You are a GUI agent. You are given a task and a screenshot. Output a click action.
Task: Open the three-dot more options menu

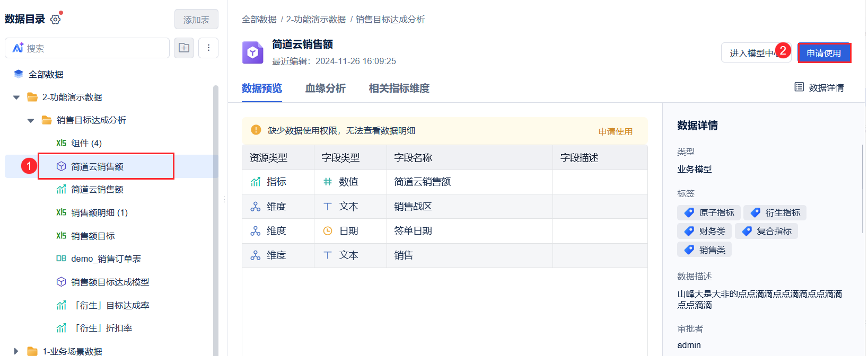click(208, 48)
